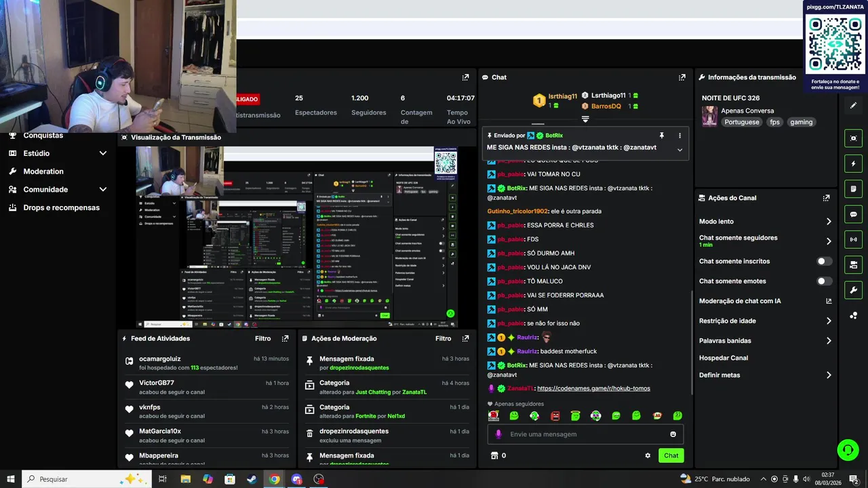868x488 pixels.
Task: Select the angry red square emote
Action: [555, 415]
